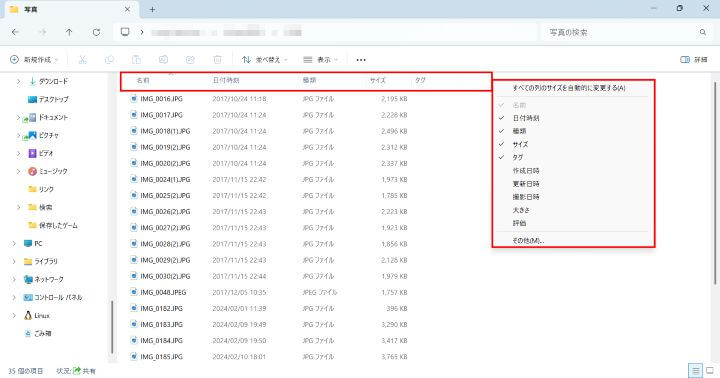
Task: Click the search magnifier icon
Action: click(703, 32)
